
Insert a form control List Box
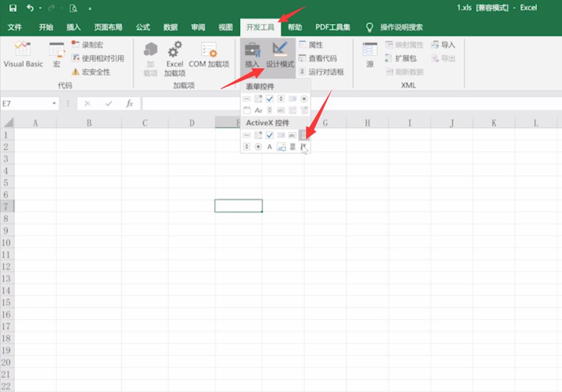click(293, 99)
